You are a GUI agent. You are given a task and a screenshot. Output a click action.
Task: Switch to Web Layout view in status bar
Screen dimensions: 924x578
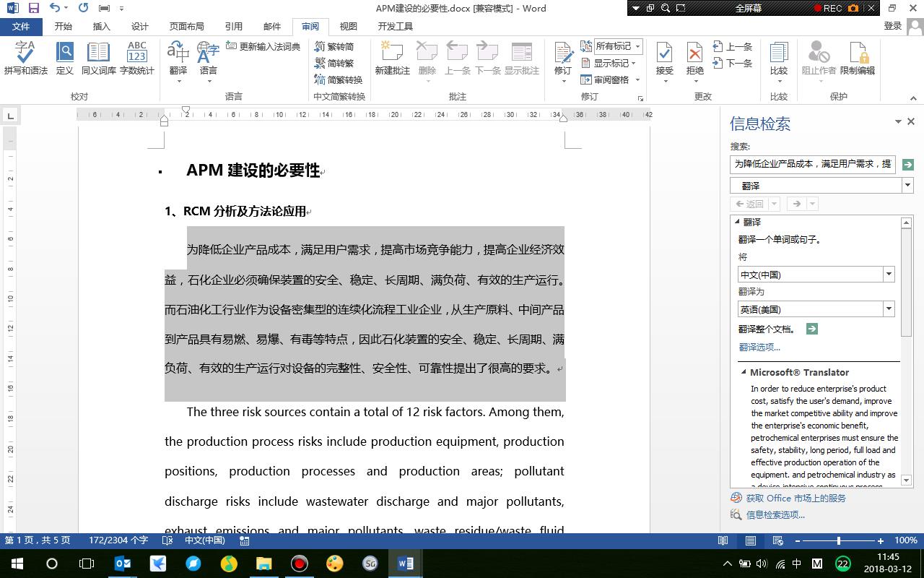click(777, 540)
